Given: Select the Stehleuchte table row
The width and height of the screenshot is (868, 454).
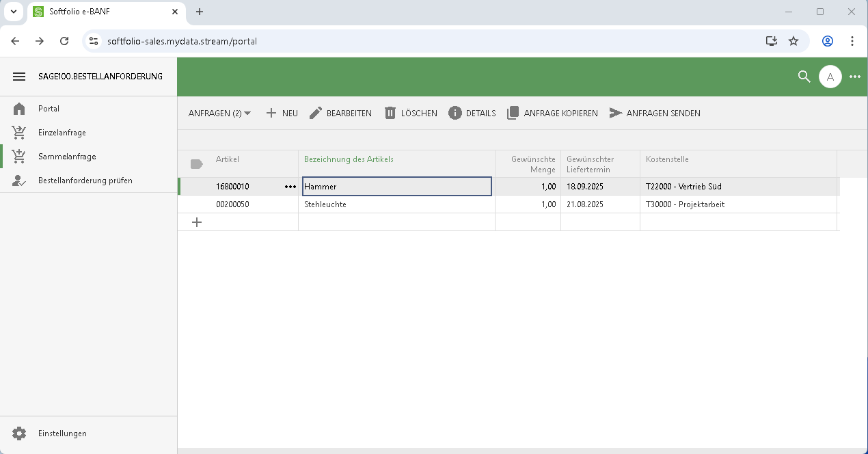Looking at the screenshot, I should click(x=396, y=204).
